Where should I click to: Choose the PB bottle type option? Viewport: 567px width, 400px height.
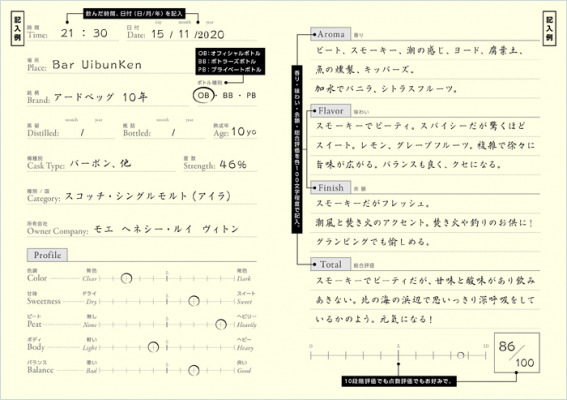(251, 95)
